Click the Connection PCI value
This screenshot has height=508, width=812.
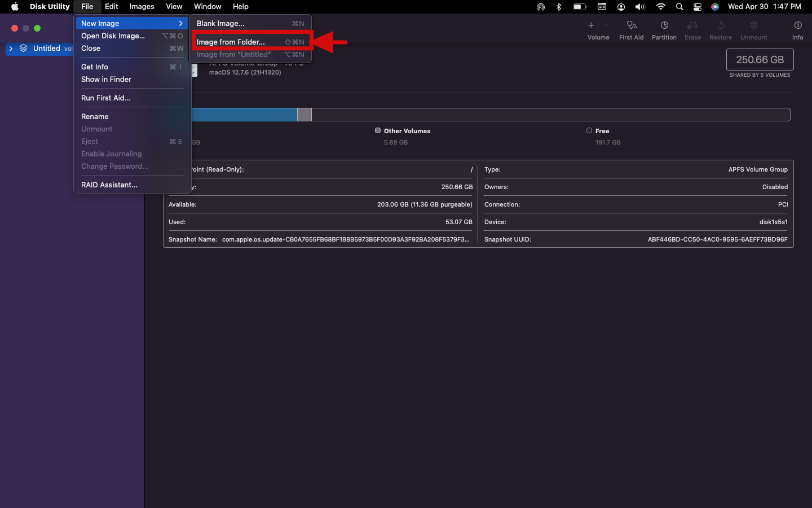click(x=783, y=204)
